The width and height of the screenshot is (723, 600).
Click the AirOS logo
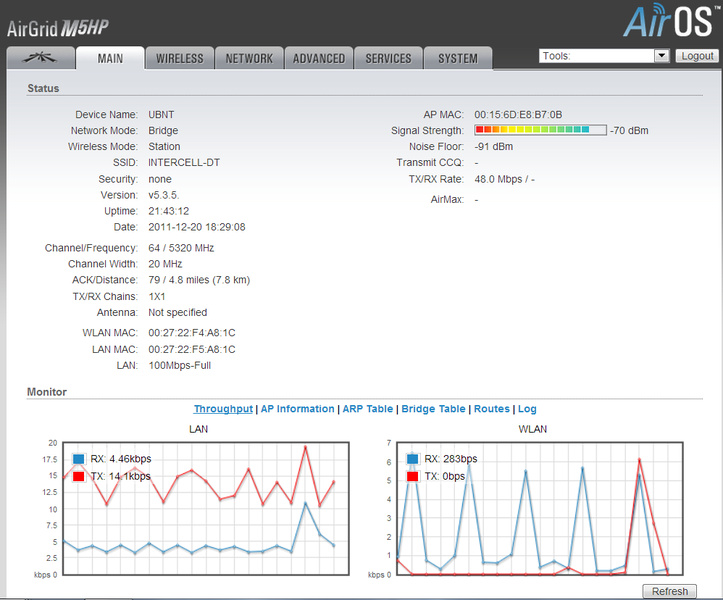pyautogui.click(x=671, y=20)
